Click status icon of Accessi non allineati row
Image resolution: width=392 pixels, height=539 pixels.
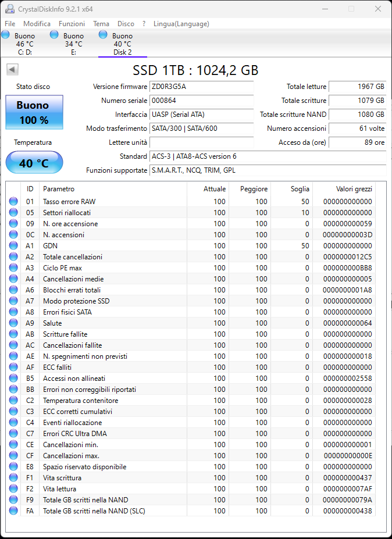[x=13, y=378]
